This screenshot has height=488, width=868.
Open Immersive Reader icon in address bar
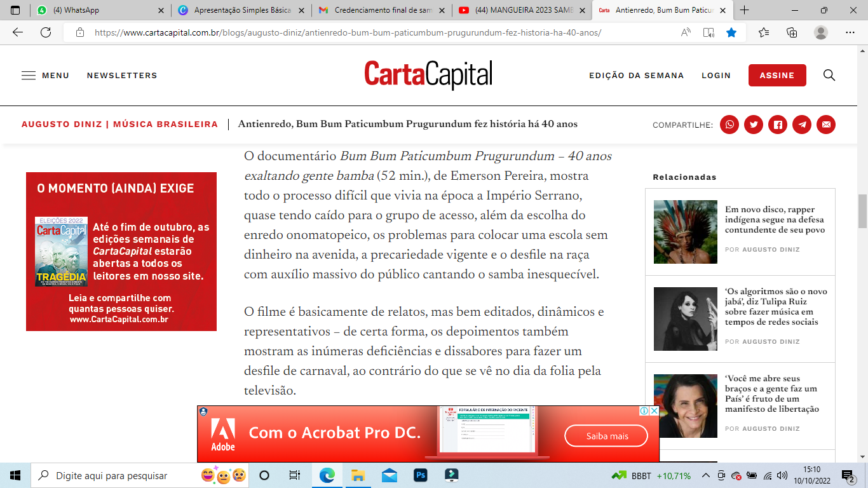point(709,32)
